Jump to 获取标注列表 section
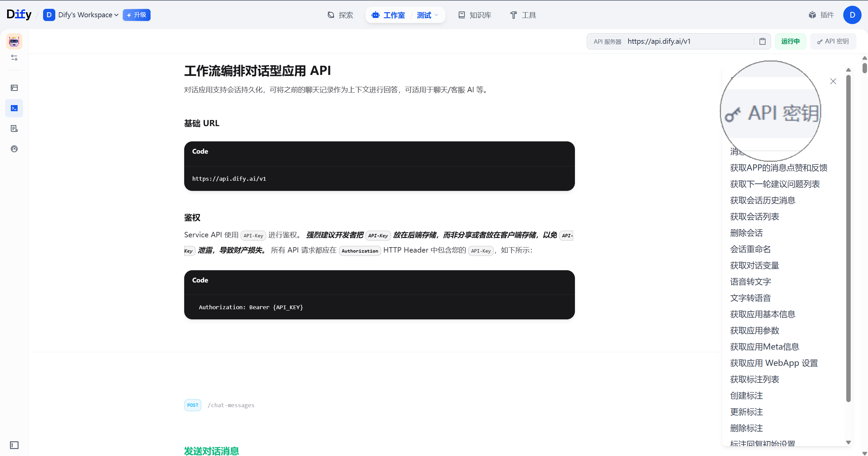The height and width of the screenshot is (456, 868). tap(754, 379)
